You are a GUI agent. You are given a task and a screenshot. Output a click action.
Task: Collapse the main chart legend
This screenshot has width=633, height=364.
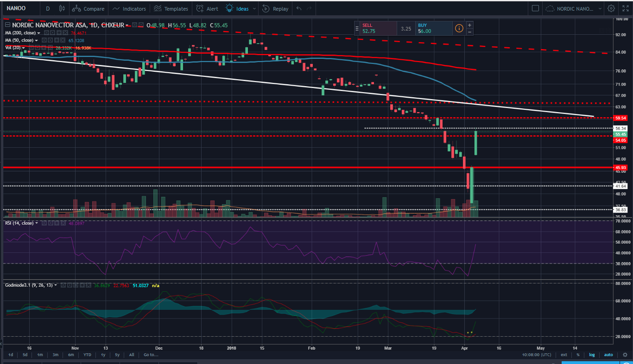point(7,25)
